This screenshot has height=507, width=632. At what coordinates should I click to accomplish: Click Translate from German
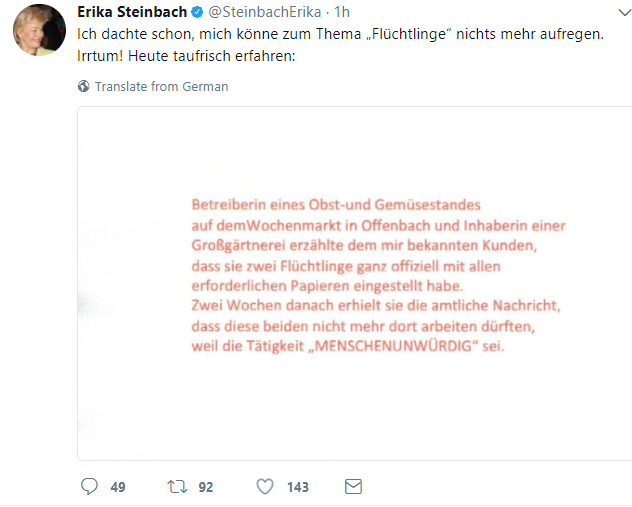pos(161,87)
